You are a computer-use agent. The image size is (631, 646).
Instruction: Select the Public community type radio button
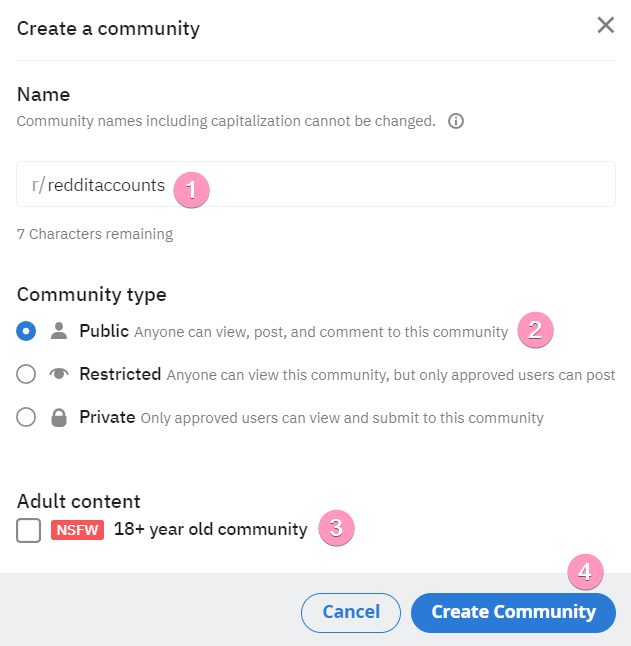pyautogui.click(x=27, y=331)
